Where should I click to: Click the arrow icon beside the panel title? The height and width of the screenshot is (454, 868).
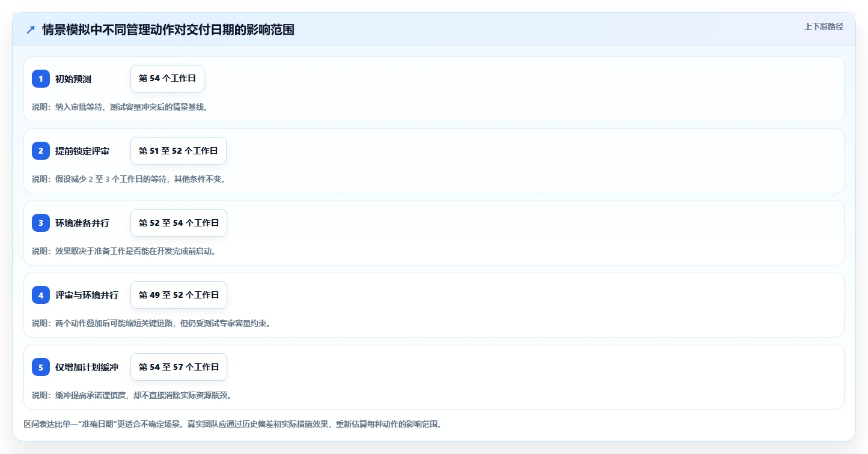[31, 29]
